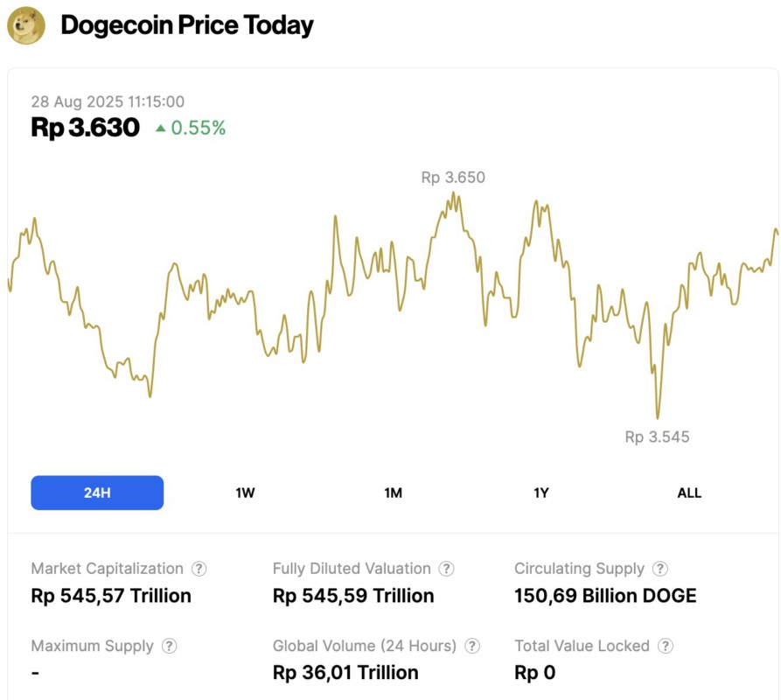Click the Dogecoin Price Today heading

(185, 25)
